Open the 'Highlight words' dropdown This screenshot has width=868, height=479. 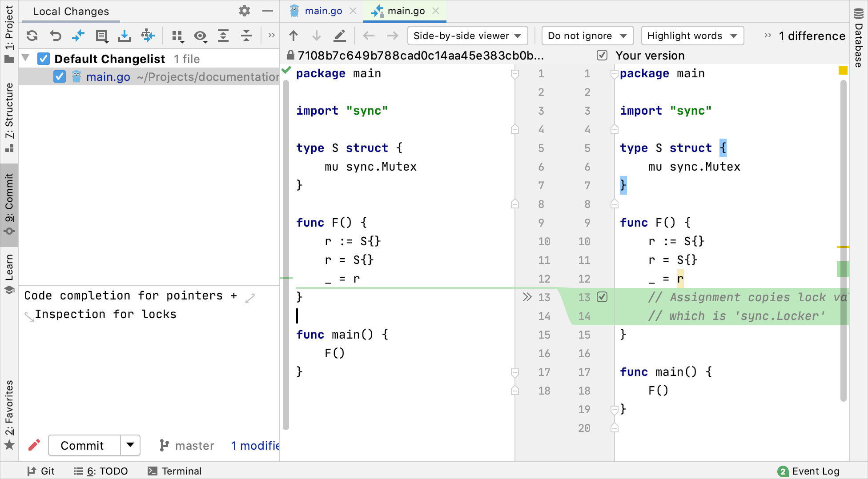tap(692, 36)
